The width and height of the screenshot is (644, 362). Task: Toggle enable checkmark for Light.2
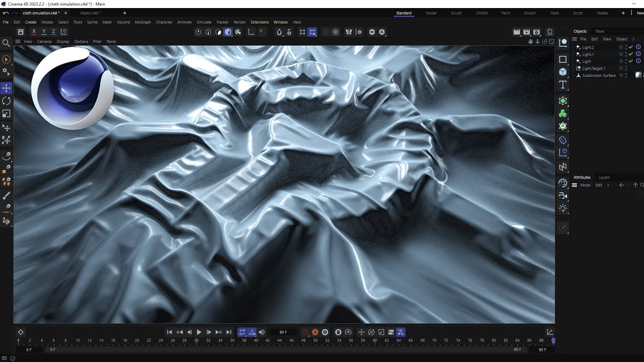631,47
